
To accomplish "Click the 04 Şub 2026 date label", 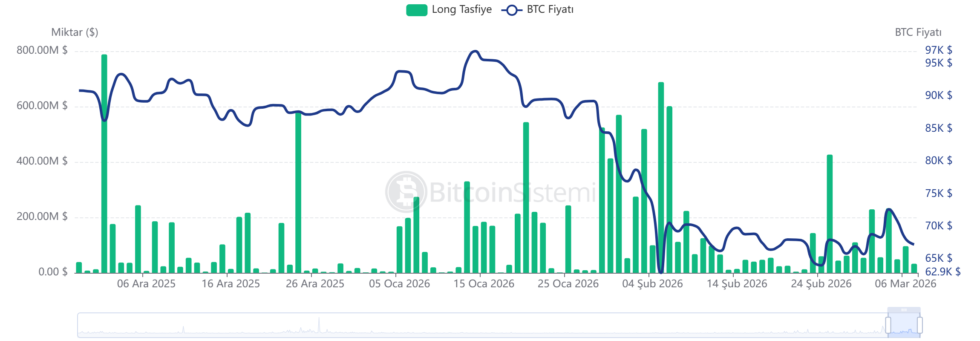I will [x=652, y=284].
